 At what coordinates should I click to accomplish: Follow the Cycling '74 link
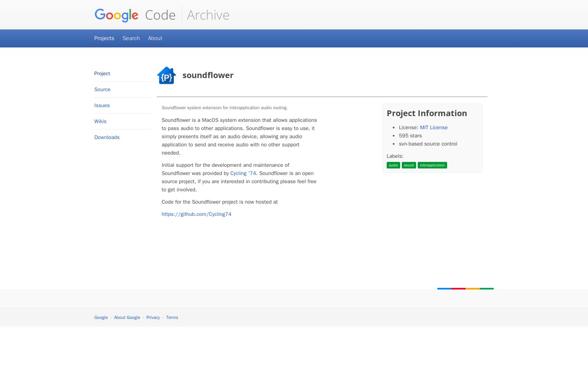tap(243, 173)
